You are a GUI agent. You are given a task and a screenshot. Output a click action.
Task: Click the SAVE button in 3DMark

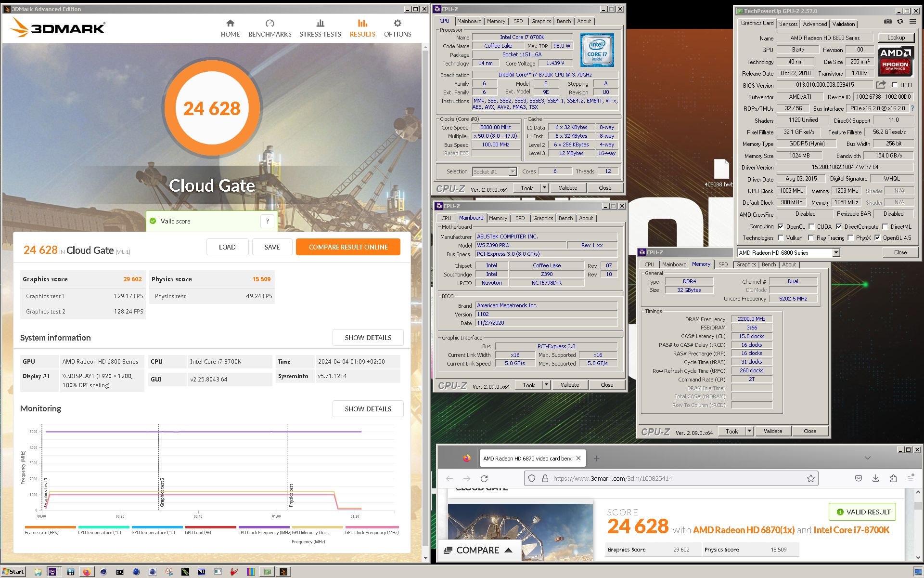pos(272,247)
